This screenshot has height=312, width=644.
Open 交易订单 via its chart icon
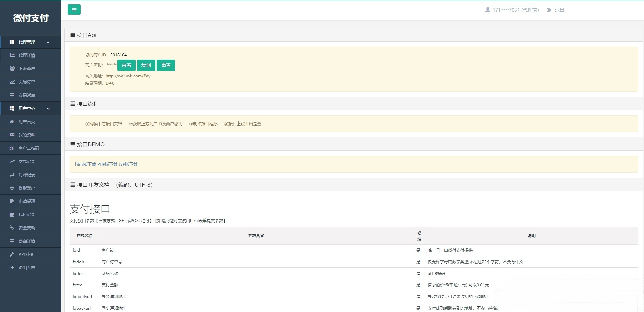click(x=12, y=82)
